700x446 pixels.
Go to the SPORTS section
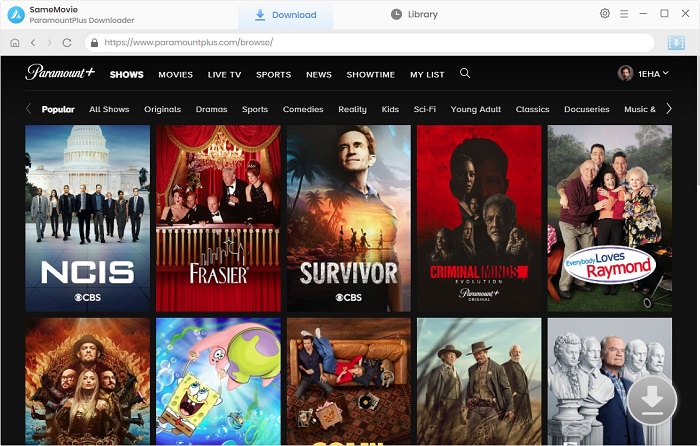click(273, 75)
